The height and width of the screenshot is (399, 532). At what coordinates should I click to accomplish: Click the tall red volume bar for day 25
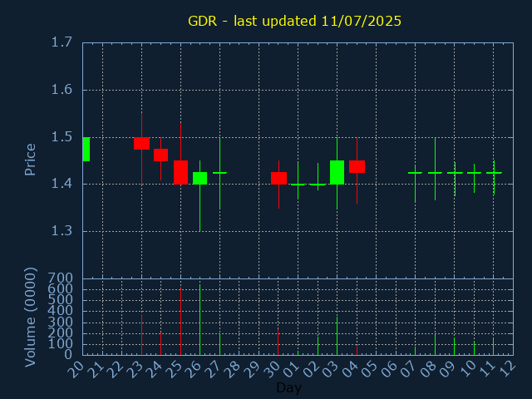point(180,322)
